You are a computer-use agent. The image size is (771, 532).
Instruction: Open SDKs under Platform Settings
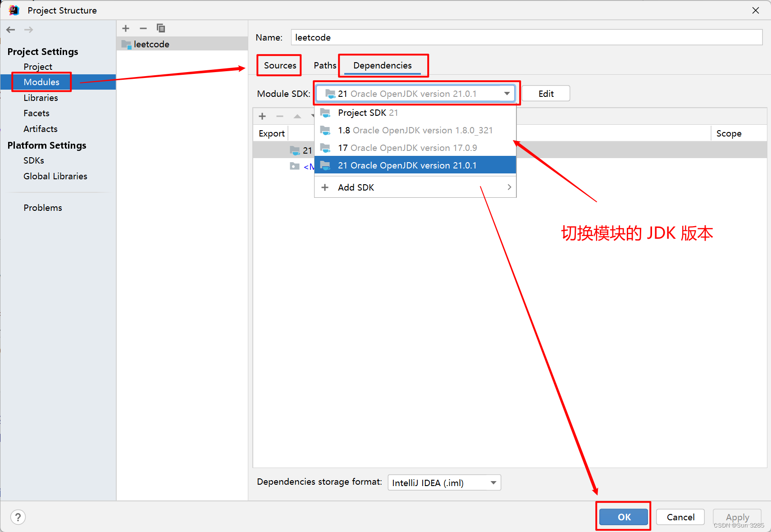pyautogui.click(x=34, y=160)
